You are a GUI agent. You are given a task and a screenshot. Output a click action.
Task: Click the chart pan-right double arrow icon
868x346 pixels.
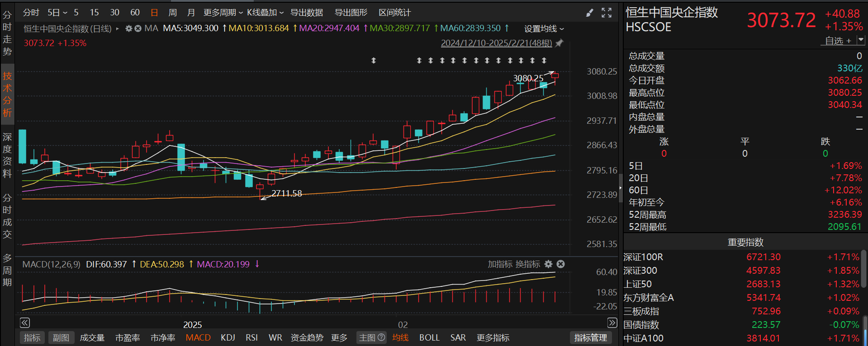(612, 323)
